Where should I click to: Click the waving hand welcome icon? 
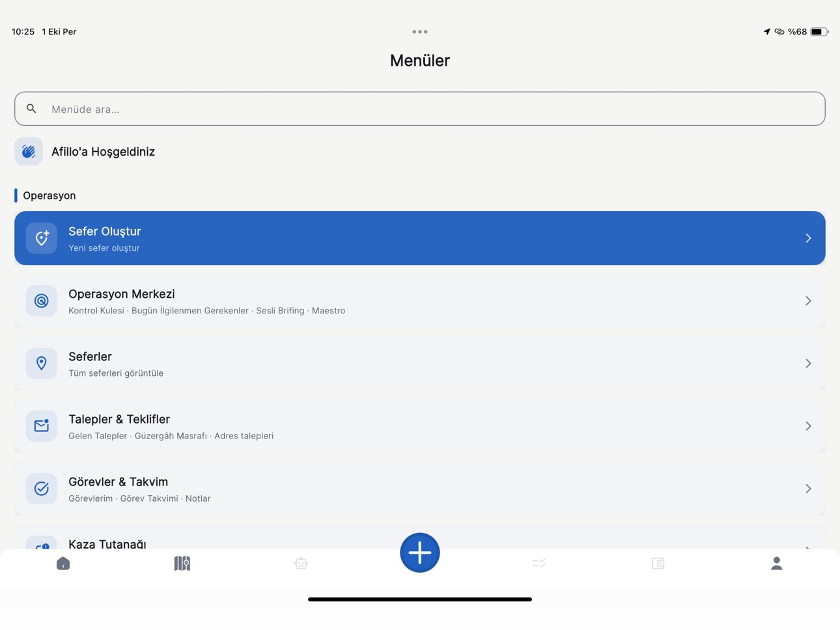[x=29, y=151]
